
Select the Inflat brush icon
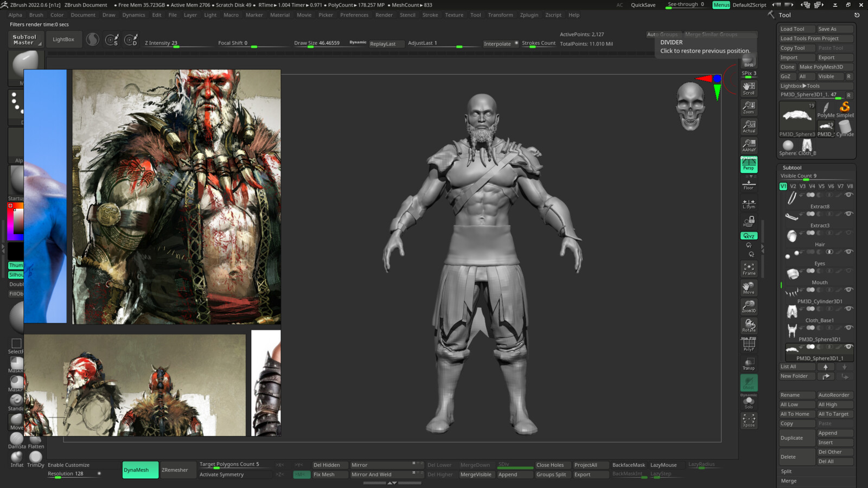click(17, 459)
